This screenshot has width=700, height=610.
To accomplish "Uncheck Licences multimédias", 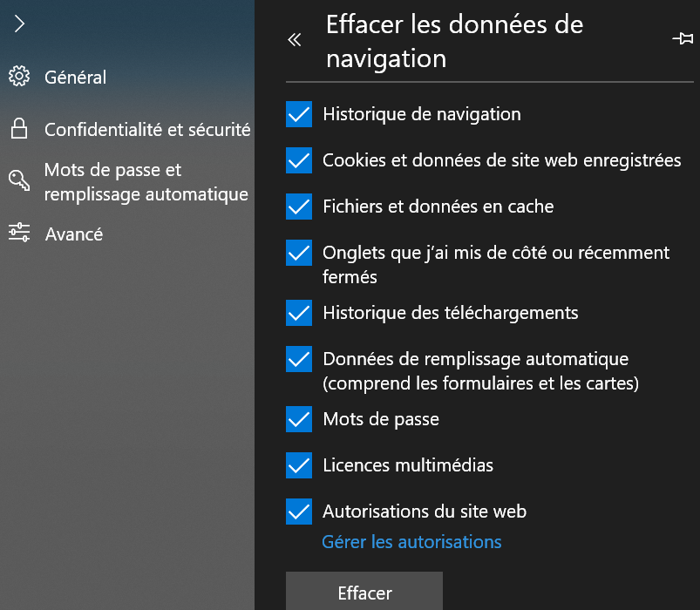I will point(299,465).
